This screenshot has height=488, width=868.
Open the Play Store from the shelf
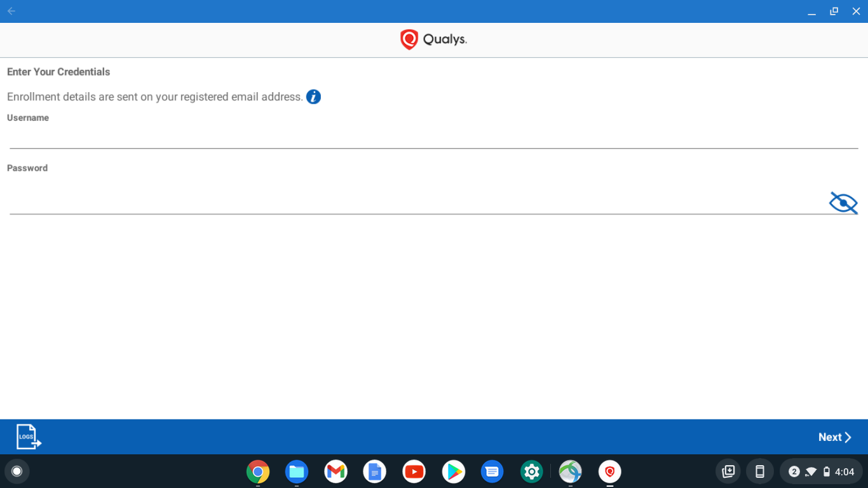(x=453, y=471)
